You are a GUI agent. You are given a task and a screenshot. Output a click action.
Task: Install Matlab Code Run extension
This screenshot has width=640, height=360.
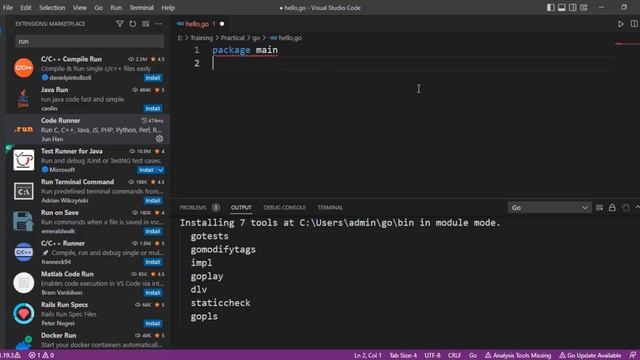[x=153, y=293]
